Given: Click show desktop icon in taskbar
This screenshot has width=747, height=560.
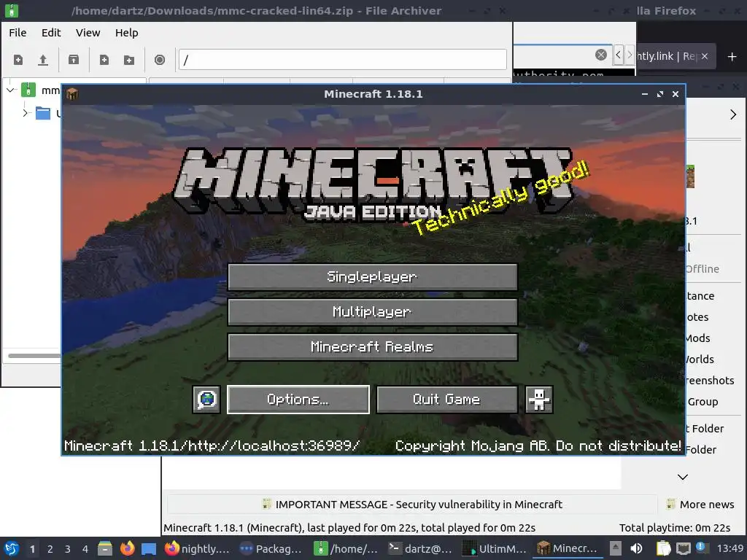Looking at the screenshot, I should point(149,548).
